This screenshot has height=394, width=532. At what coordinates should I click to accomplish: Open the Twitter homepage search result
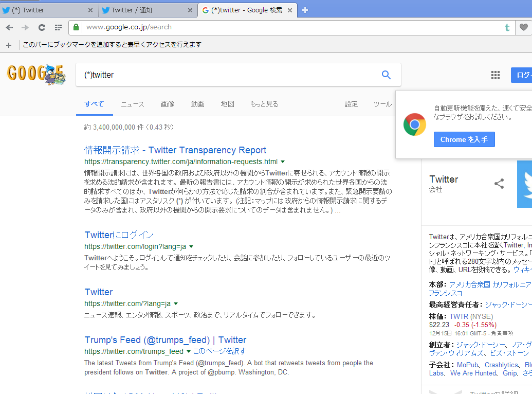tap(98, 292)
